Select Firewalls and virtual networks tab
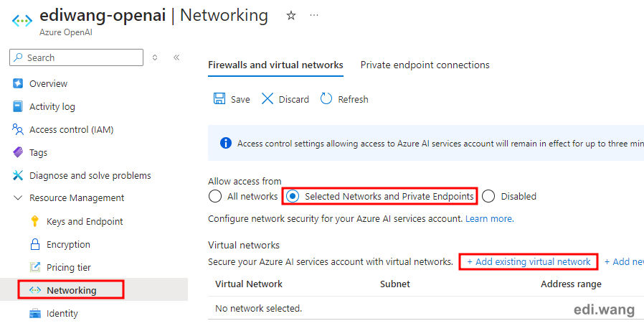This screenshot has height=326, width=644. coord(275,65)
